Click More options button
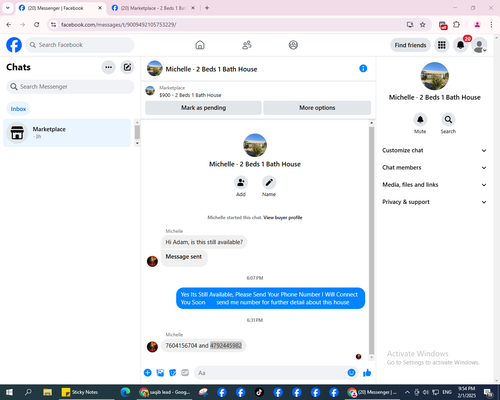 click(x=317, y=108)
